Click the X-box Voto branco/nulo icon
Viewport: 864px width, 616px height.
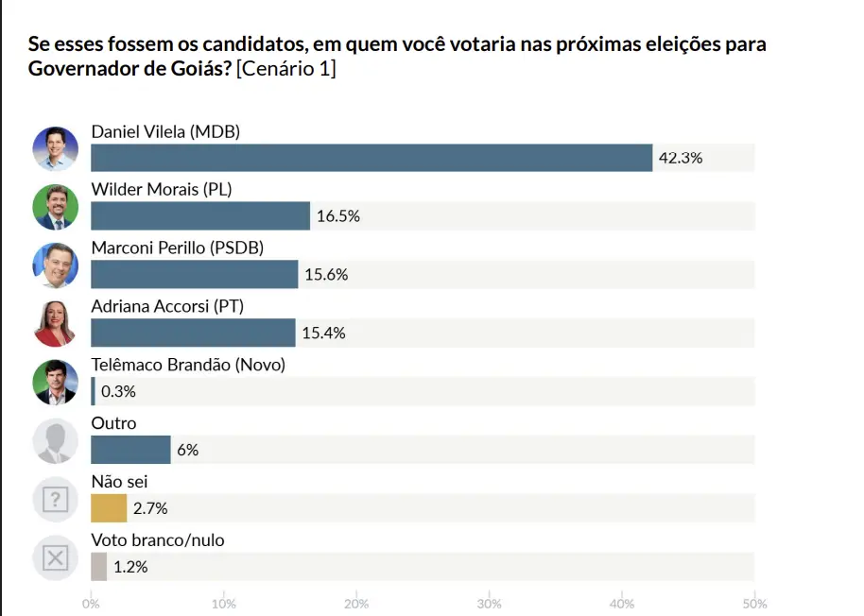coord(56,558)
